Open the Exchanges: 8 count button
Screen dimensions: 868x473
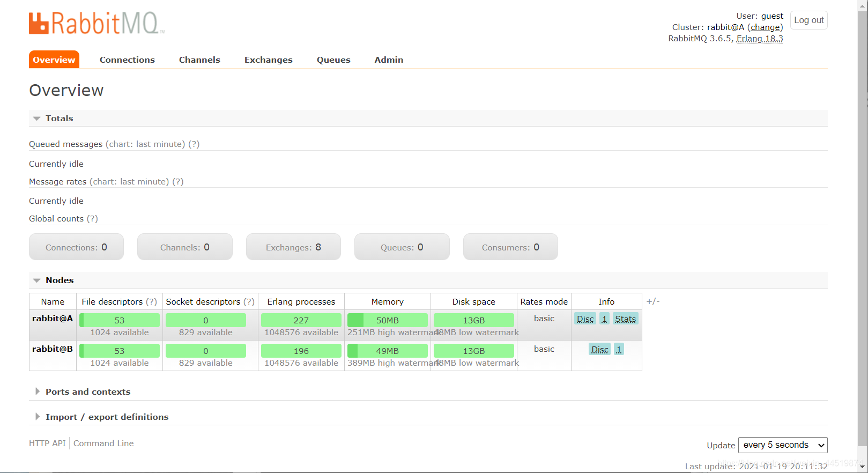(x=293, y=247)
